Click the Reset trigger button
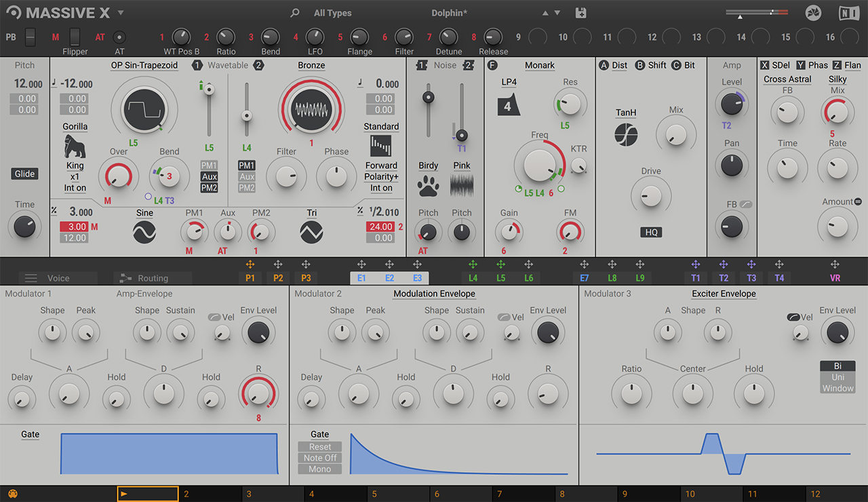The width and height of the screenshot is (868, 502). coord(320,447)
